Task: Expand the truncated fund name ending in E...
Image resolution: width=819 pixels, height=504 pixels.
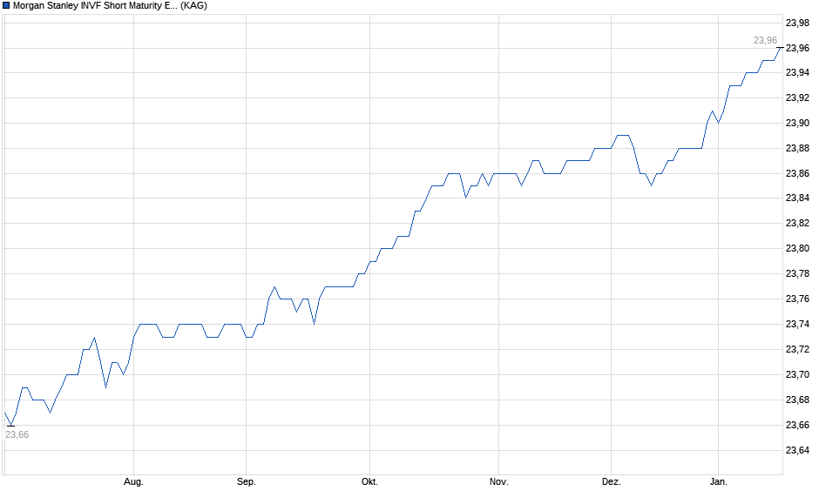Action: tap(96, 7)
